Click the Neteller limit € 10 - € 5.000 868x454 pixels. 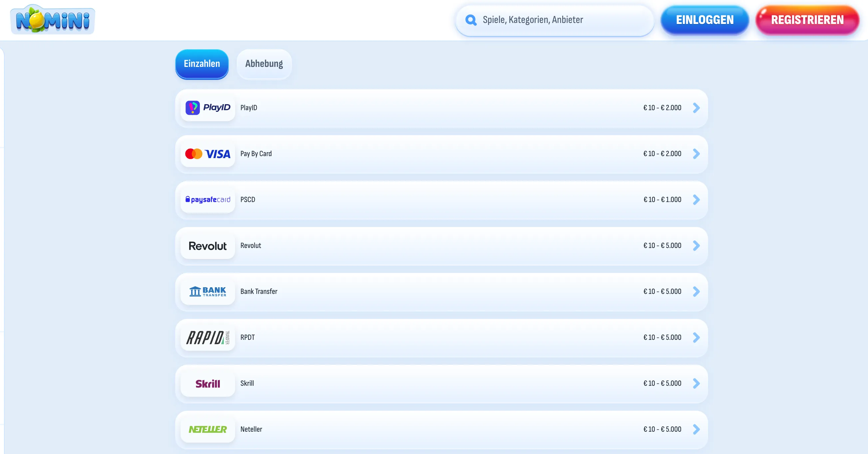coord(662,429)
